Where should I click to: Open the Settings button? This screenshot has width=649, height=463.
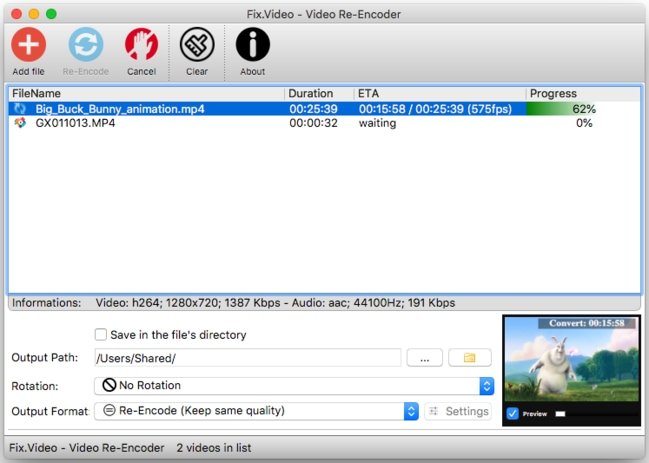click(458, 411)
